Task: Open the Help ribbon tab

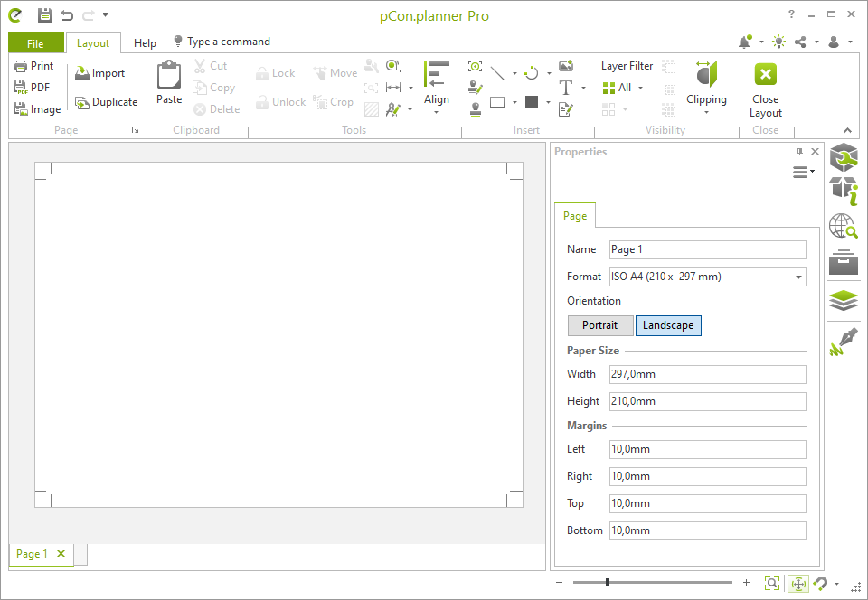Action: tap(145, 43)
